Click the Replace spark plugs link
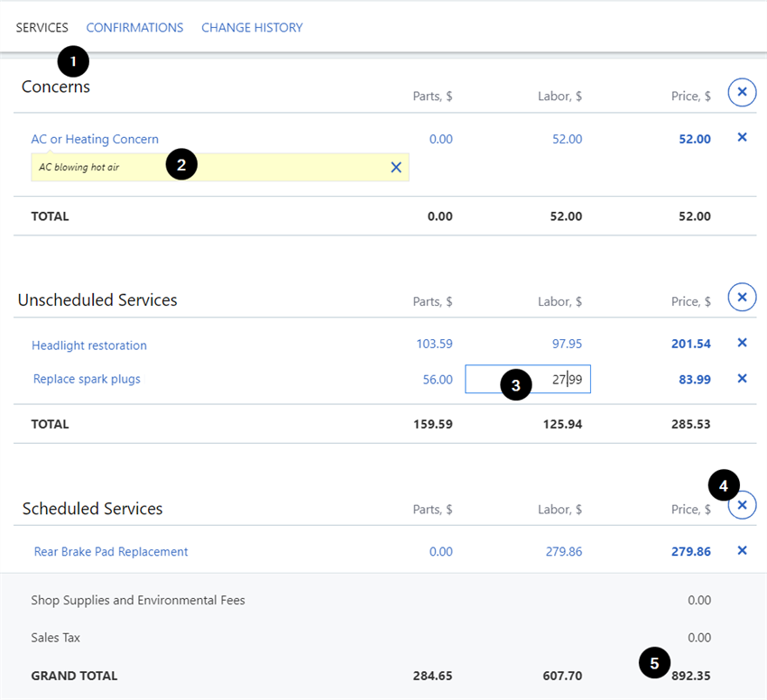767x700 pixels. (87, 379)
